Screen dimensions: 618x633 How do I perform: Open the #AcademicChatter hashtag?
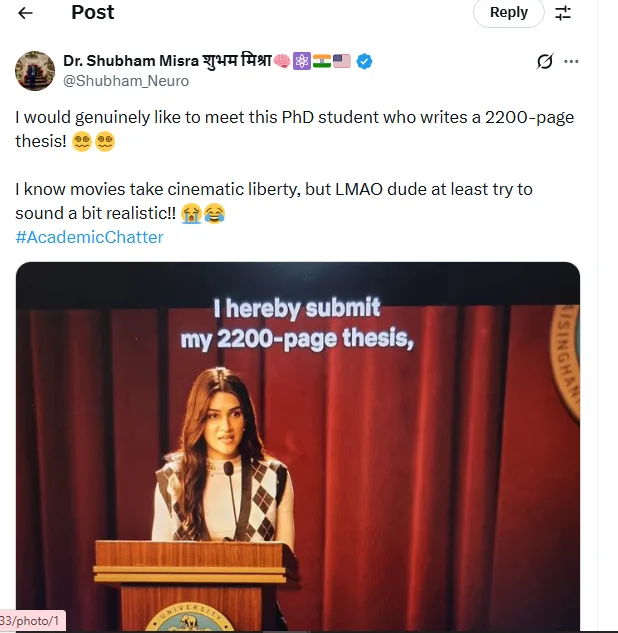click(89, 237)
